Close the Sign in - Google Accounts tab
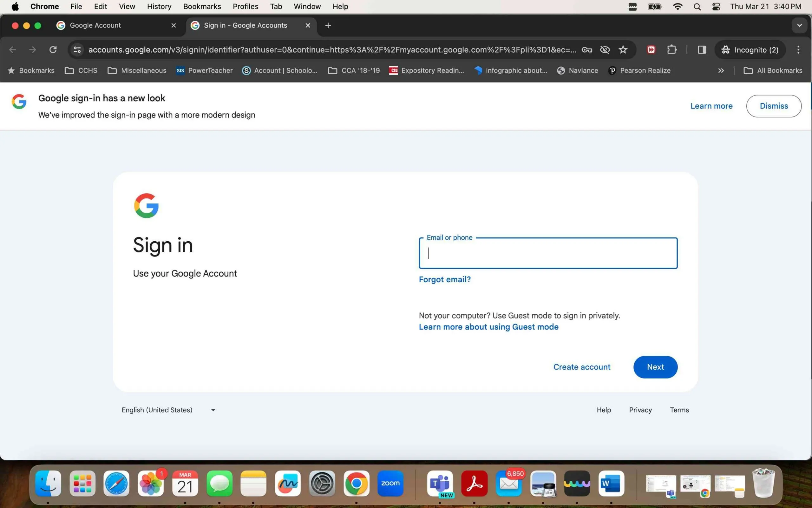 308,25
